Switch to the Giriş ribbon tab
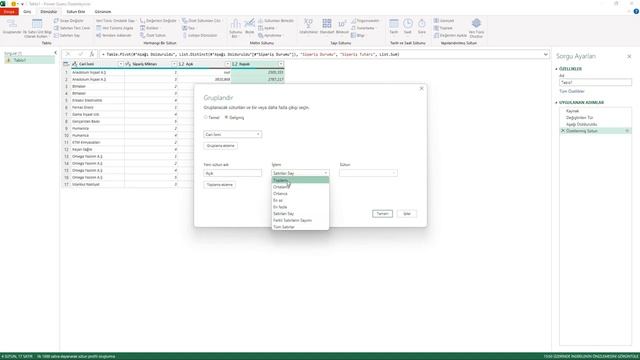The image size is (640, 360). pyautogui.click(x=27, y=12)
